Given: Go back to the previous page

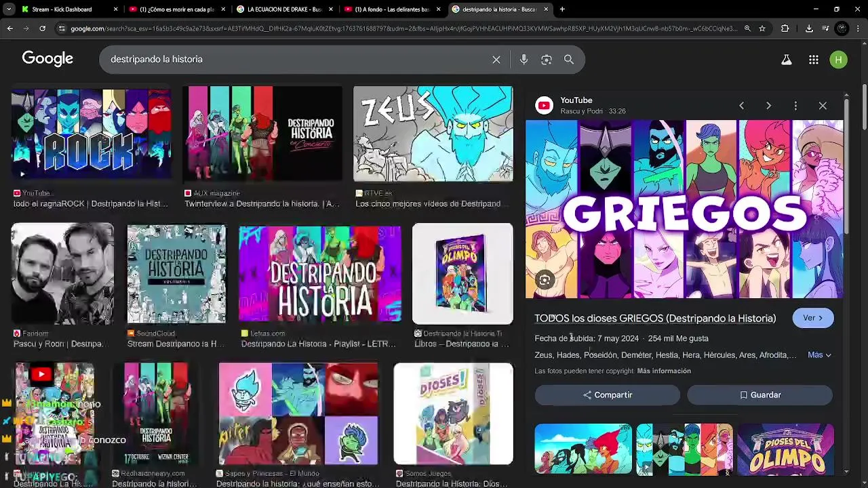Looking at the screenshot, I should [9, 28].
